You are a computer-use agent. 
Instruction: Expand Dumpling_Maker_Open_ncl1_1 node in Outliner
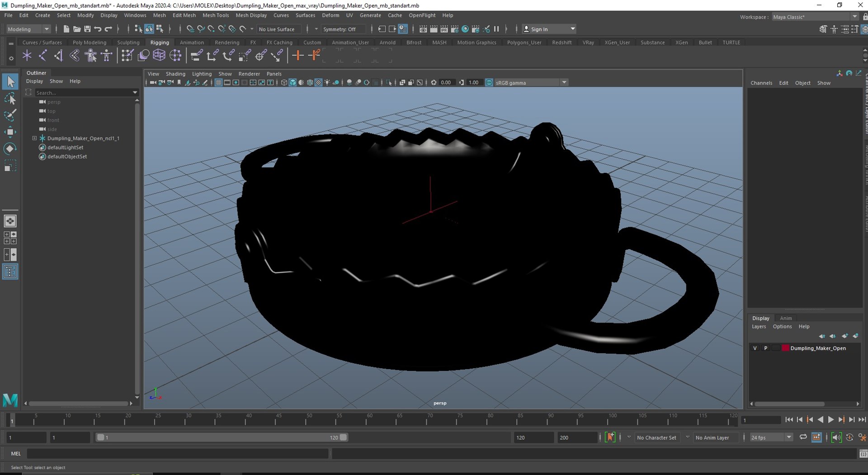point(34,138)
